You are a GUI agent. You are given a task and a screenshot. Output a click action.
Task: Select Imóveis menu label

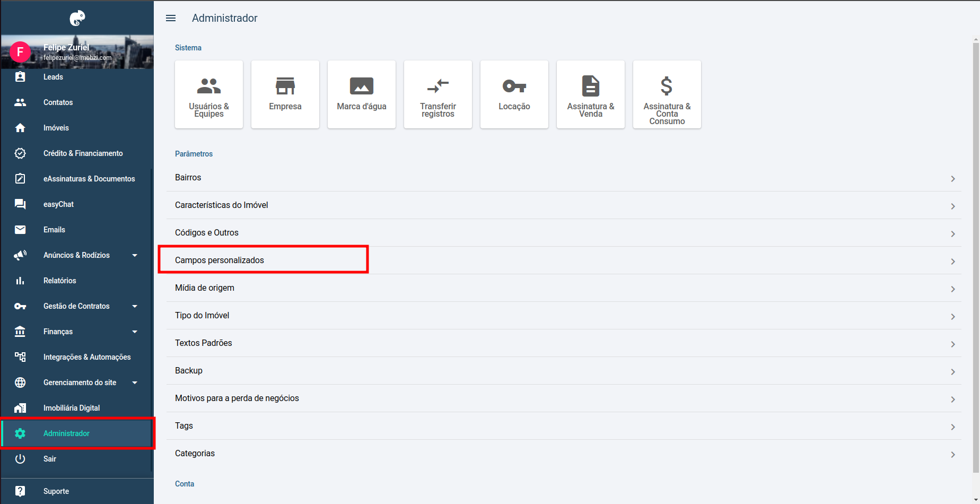click(56, 128)
